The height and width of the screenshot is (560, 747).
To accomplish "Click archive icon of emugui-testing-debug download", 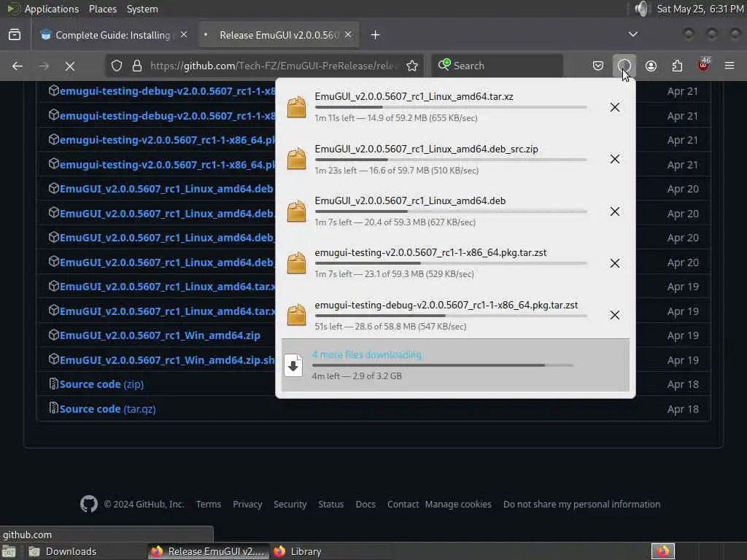I will coord(296,315).
